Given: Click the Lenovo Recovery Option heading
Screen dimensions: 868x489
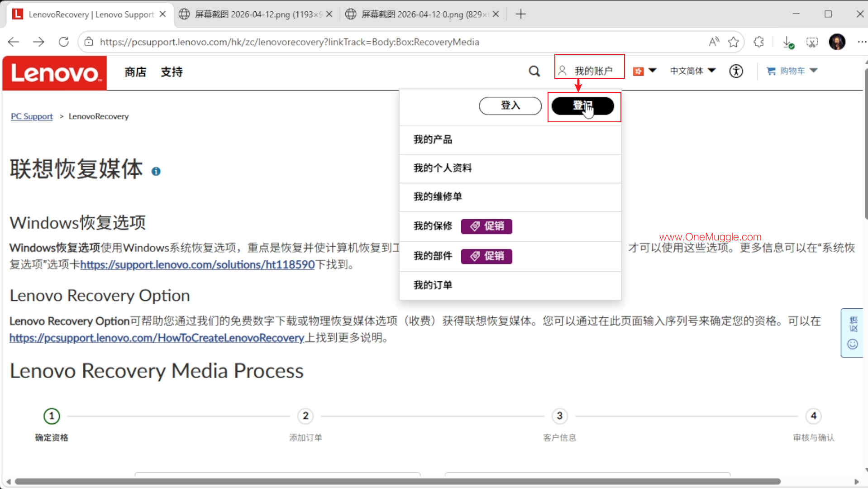Looking at the screenshot, I should click(x=100, y=296).
